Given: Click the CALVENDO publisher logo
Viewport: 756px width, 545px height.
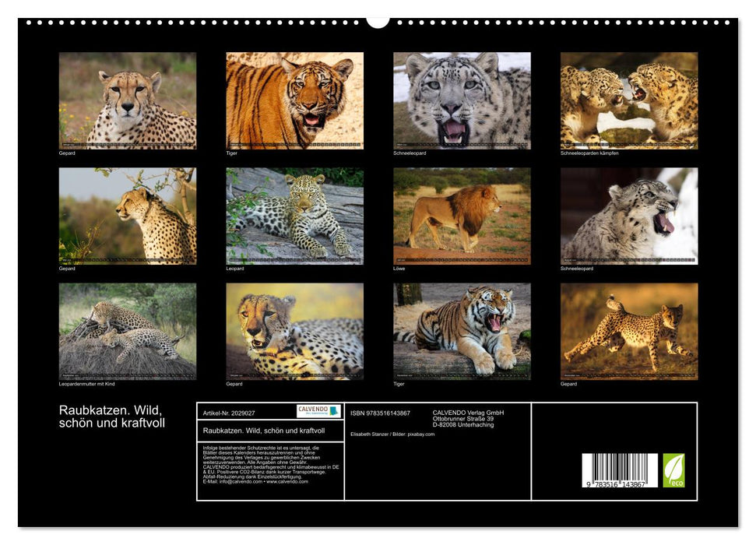Looking at the screenshot, I should pyautogui.click(x=316, y=410).
